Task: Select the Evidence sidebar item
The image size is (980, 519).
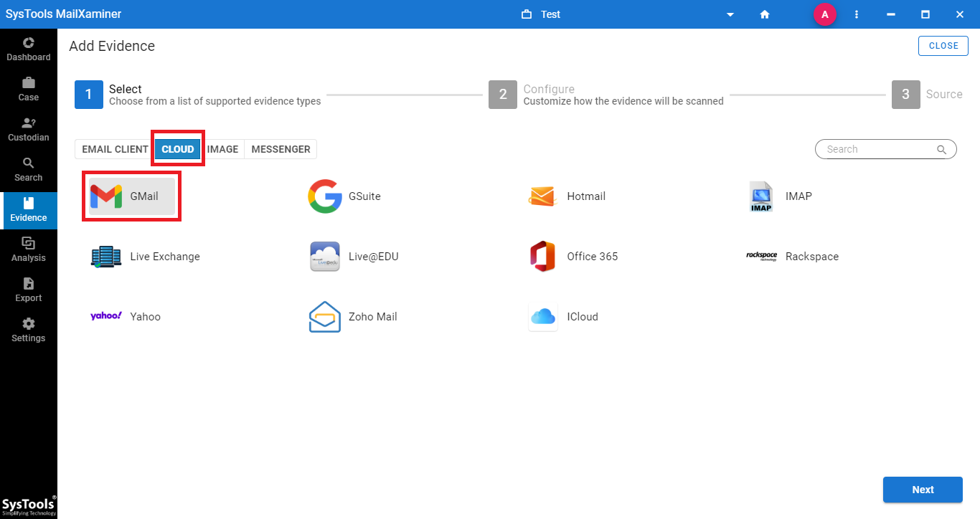Action: [x=29, y=210]
